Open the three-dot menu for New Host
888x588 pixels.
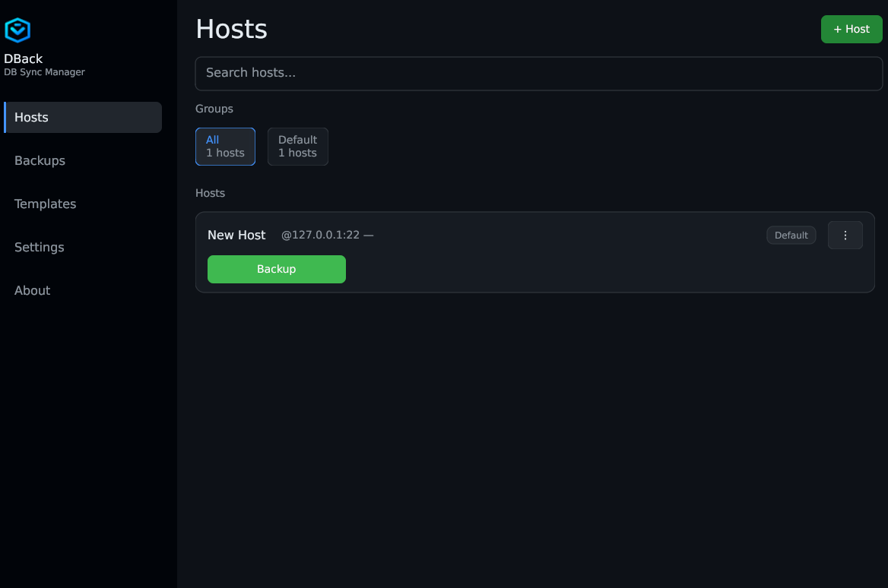pyautogui.click(x=845, y=236)
